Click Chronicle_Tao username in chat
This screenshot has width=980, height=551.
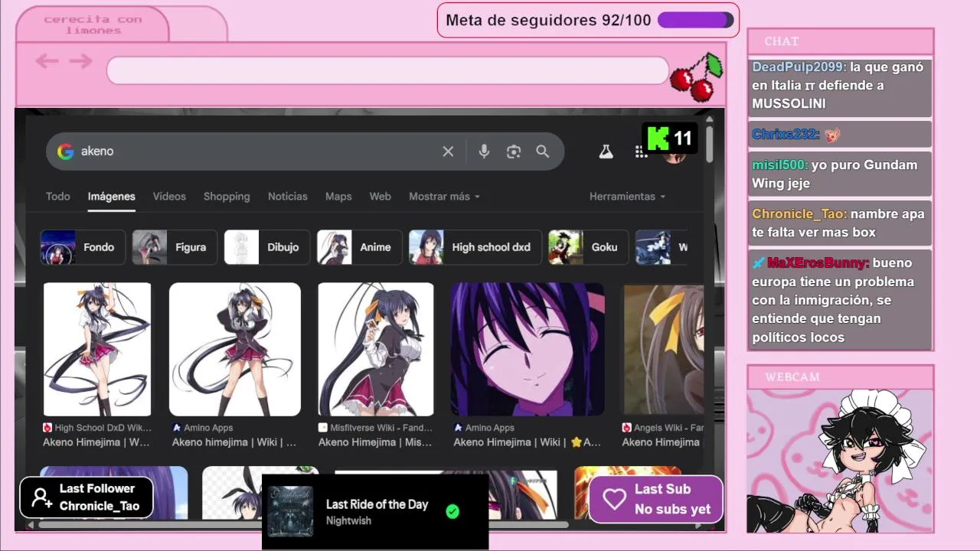pyautogui.click(x=799, y=214)
